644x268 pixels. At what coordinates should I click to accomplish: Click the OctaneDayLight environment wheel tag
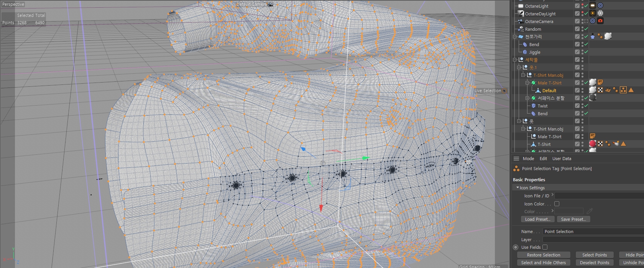pos(600,13)
